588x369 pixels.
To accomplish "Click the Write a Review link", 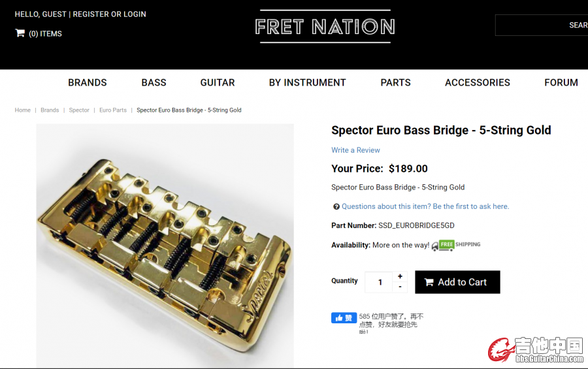I will pyautogui.click(x=355, y=150).
